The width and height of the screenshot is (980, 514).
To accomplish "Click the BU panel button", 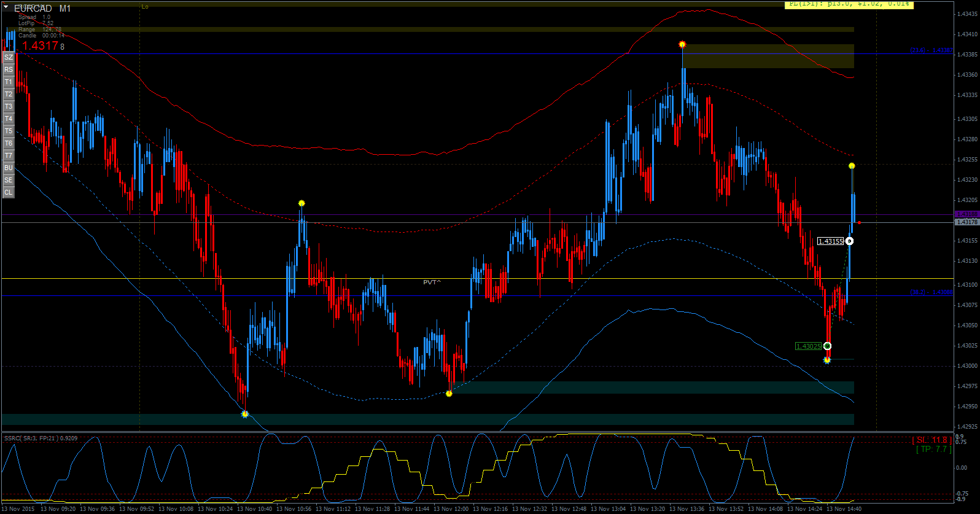I will [9, 168].
